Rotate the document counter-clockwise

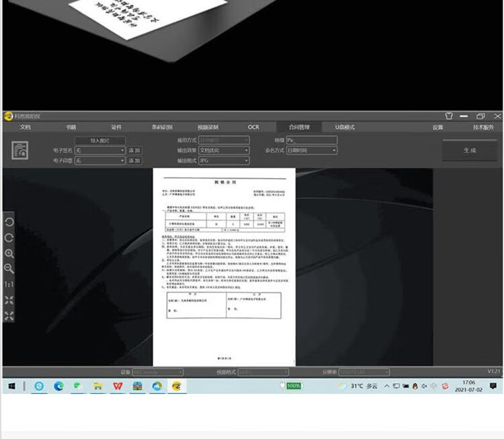pyautogui.click(x=9, y=223)
